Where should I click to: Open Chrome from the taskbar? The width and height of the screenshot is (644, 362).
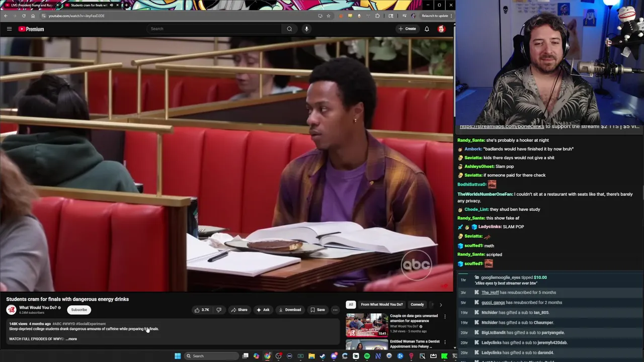tap(267, 356)
